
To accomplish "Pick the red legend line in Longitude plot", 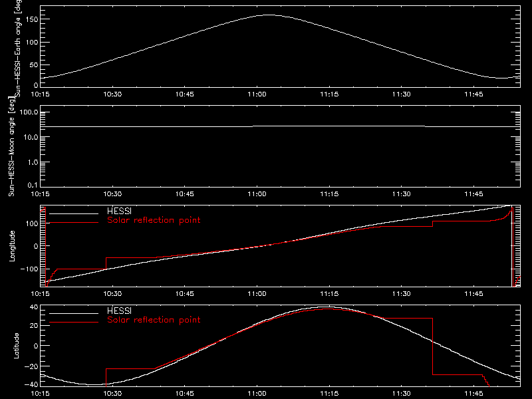I will pyautogui.click(x=74, y=223).
